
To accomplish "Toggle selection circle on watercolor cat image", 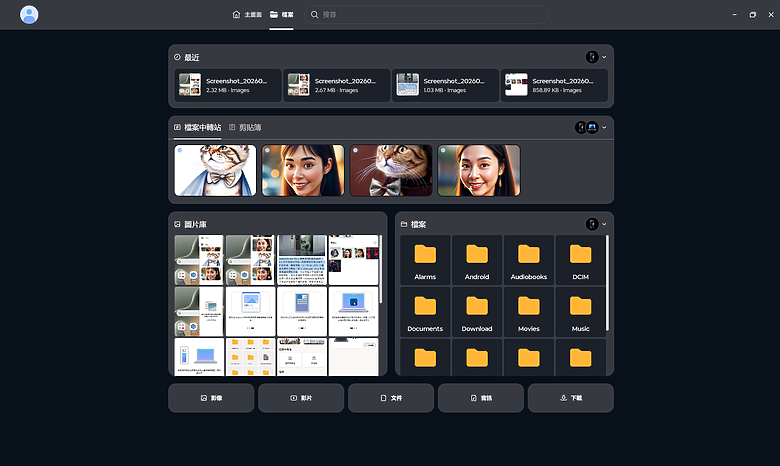I will 180,150.
